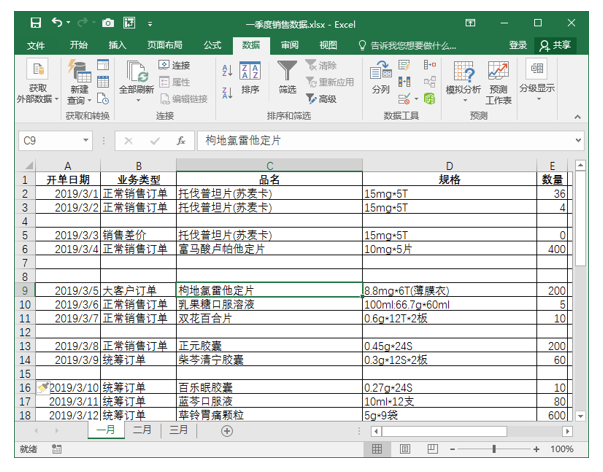This screenshot has width=603, height=472.
Task: Click the sort descending Z-A icon
Action: [227, 92]
